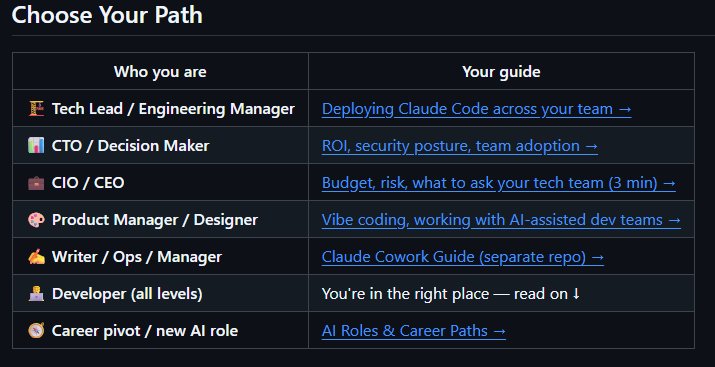Click the technologist emoji beside Developer
Viewport: 715px width, 367px height.
[36, 294]
